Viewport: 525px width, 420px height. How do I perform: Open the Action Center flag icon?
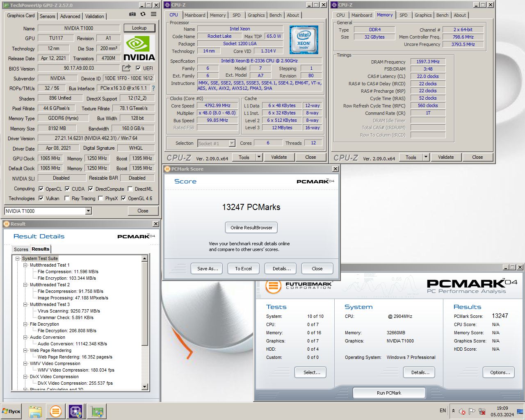click(x=472, y=411)
